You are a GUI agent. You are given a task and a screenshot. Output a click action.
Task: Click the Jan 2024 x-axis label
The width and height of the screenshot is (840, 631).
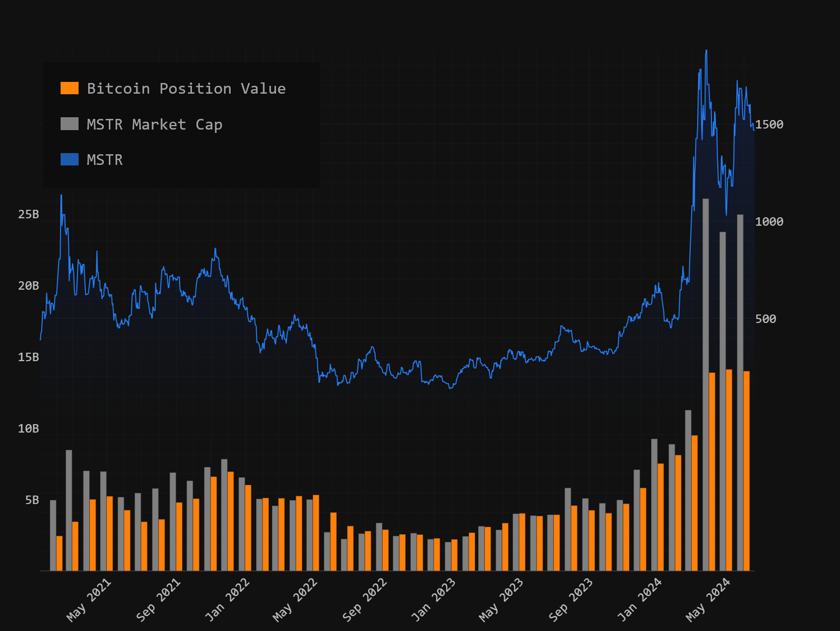(x=640, y=600)
